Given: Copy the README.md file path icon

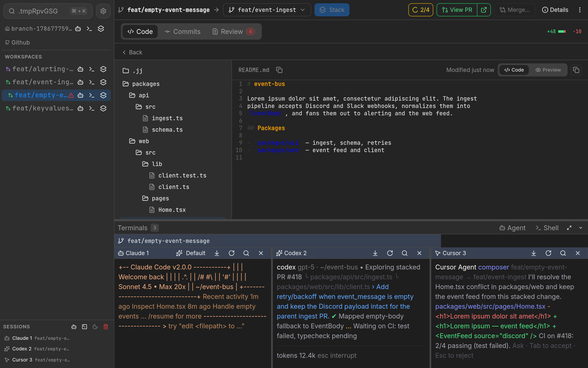Looking at the screenshot, I should 279,70.
